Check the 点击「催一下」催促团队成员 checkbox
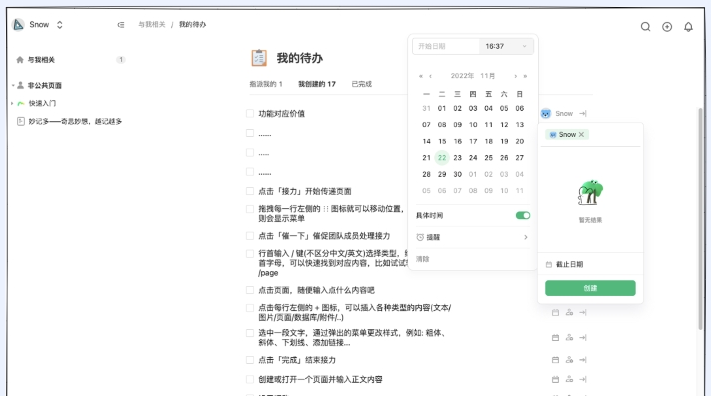 pyautogui.click(x=250, y=235)
